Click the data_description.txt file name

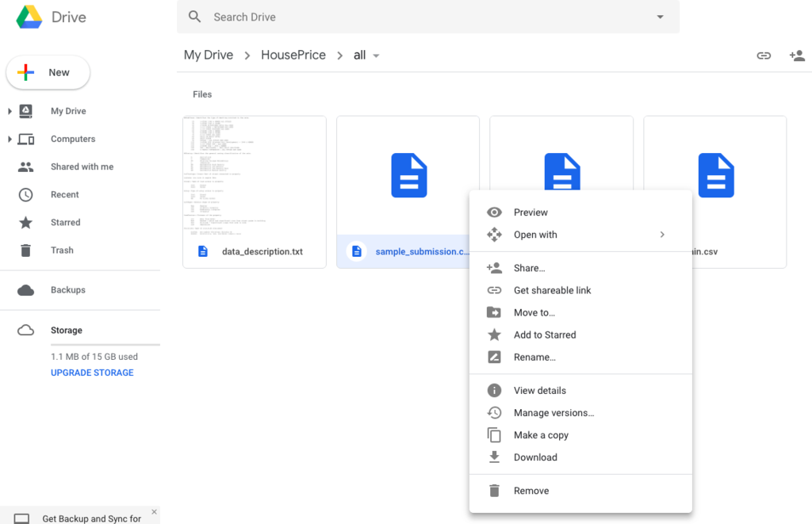262,251
